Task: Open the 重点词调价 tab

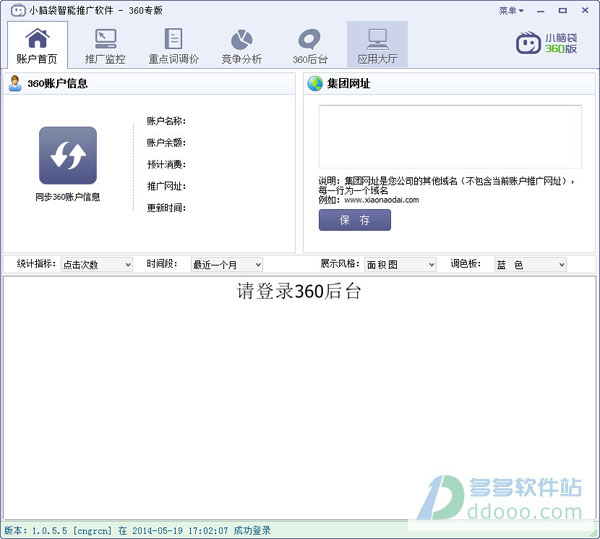Action: coord(173,45)
